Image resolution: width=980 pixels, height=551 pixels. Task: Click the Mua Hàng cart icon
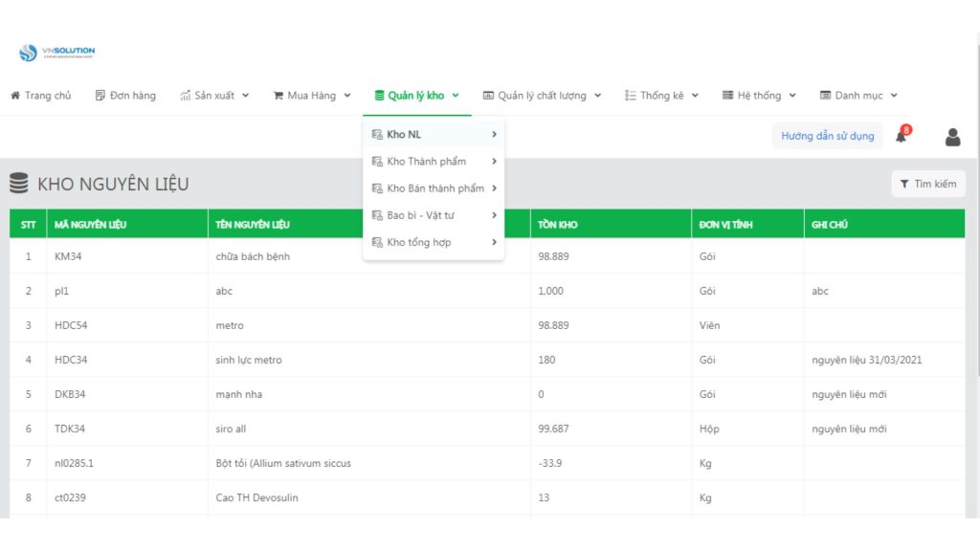(278, 96)
